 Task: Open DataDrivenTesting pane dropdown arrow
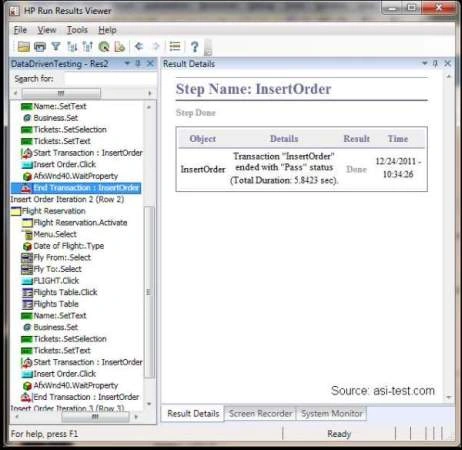(127, 63)
